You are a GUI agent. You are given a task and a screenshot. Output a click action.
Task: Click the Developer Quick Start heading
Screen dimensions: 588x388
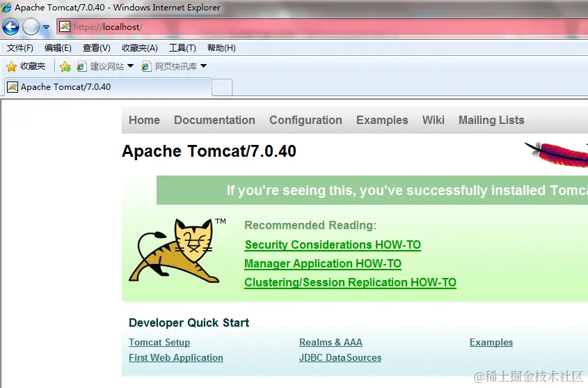pyautogui.click(x=189, y=323)
